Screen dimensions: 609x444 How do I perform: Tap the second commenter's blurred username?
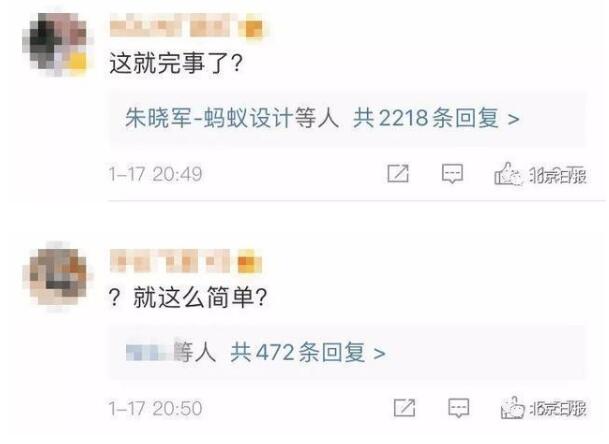170,261
